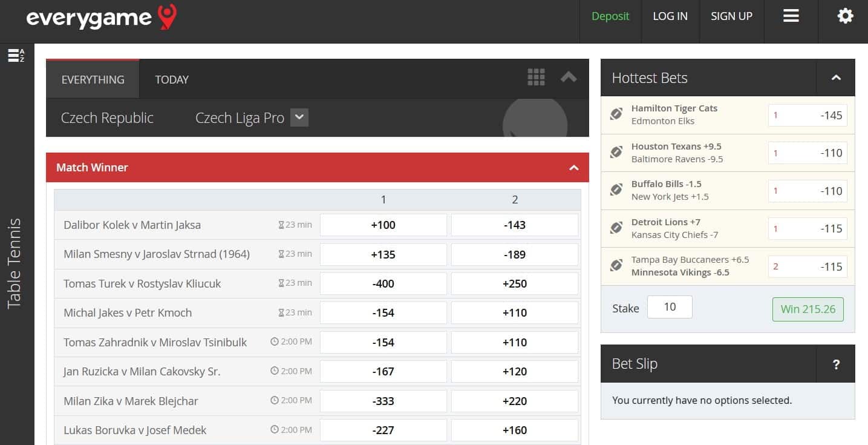Open the settings gear icon
Image resolution: width=868 pixels, height=445 pixels.
[x=845, y=16]
